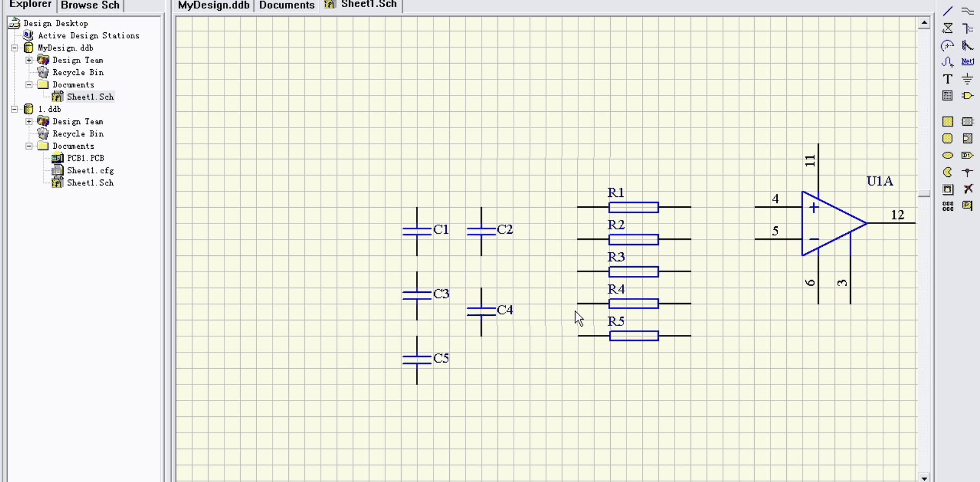The image size is (980, 482).
Task: Select Design Desktop in the tree
Action: (55, 23)
